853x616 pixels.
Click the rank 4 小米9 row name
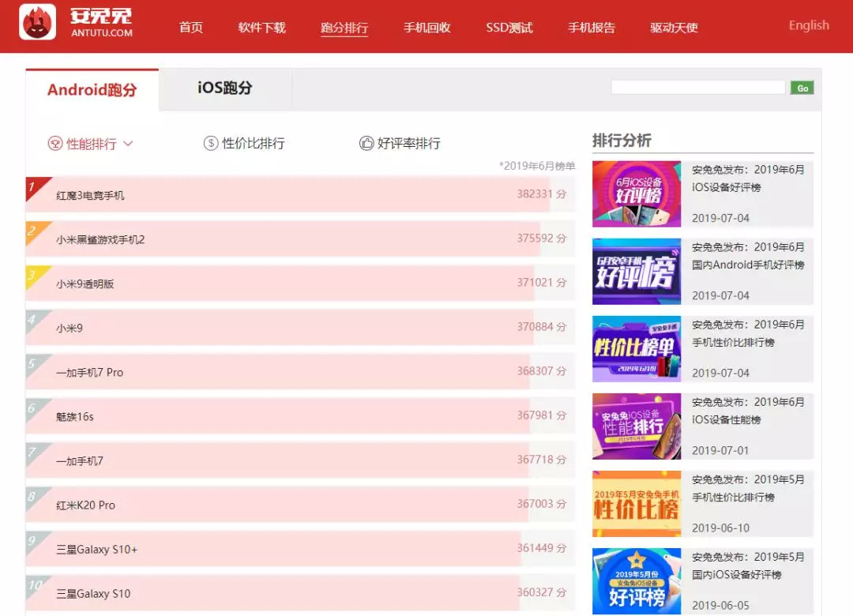69,328
